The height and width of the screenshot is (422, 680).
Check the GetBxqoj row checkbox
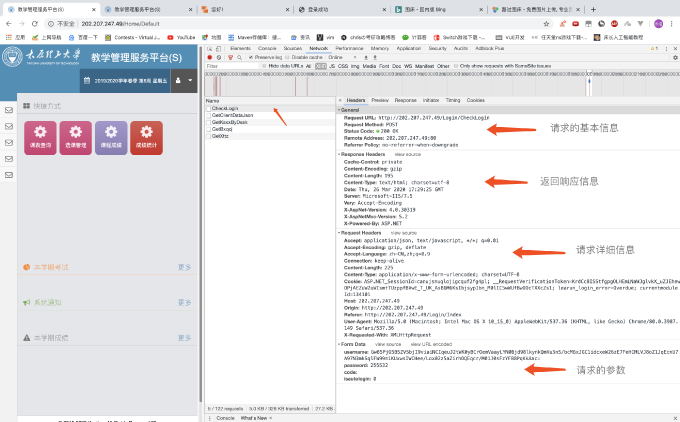209,129
